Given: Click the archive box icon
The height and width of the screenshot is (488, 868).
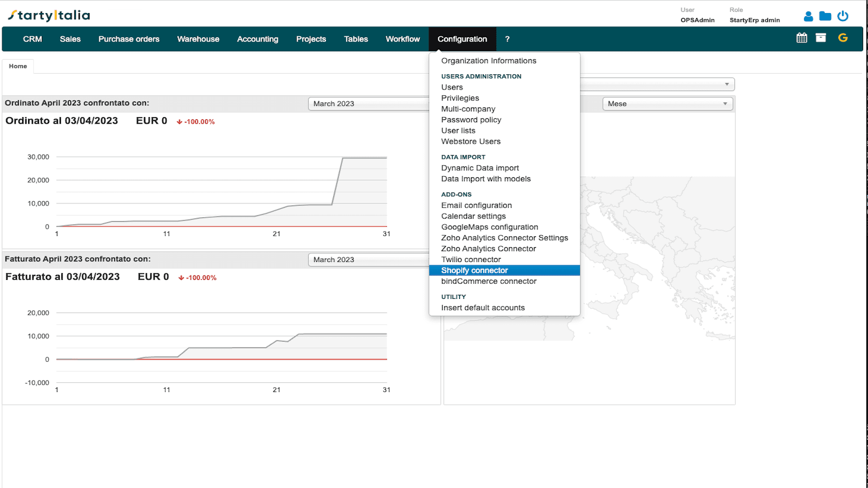Looking at the screenshot, I should tap(821, 38).
